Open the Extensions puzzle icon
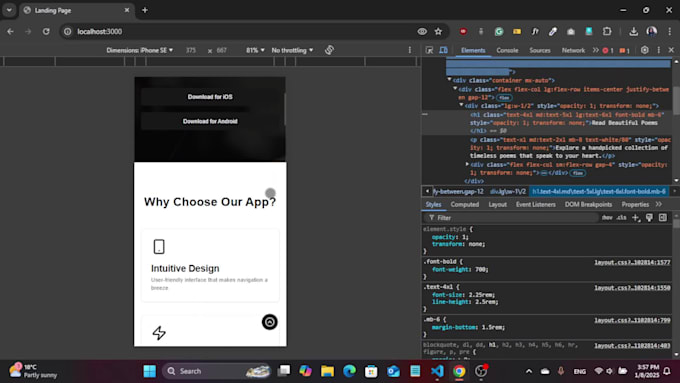 (607, 31)
